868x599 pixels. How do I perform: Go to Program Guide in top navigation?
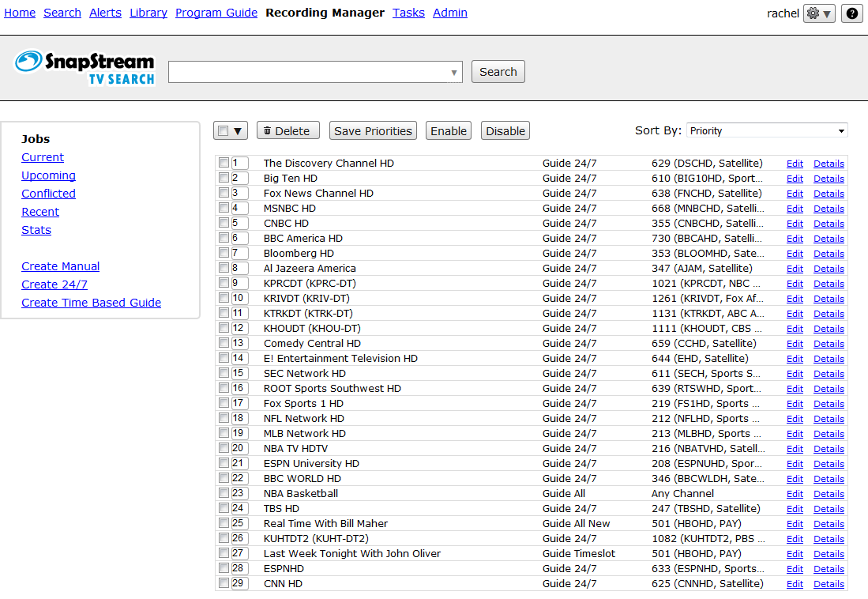click(x=216, y=13)
